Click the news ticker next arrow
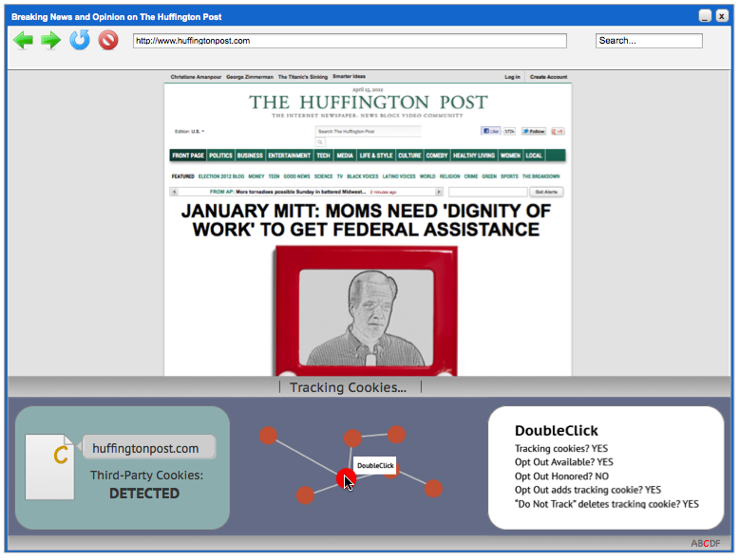 click(439, 192)
